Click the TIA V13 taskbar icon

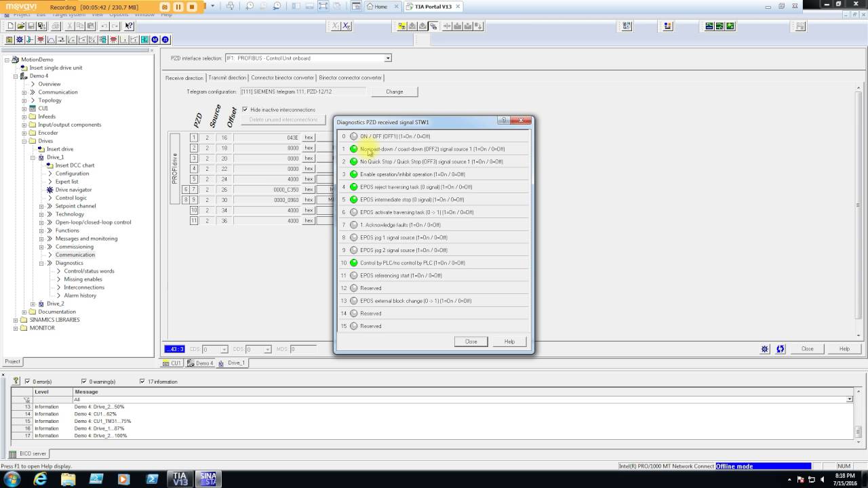click(x=180, y=479)
